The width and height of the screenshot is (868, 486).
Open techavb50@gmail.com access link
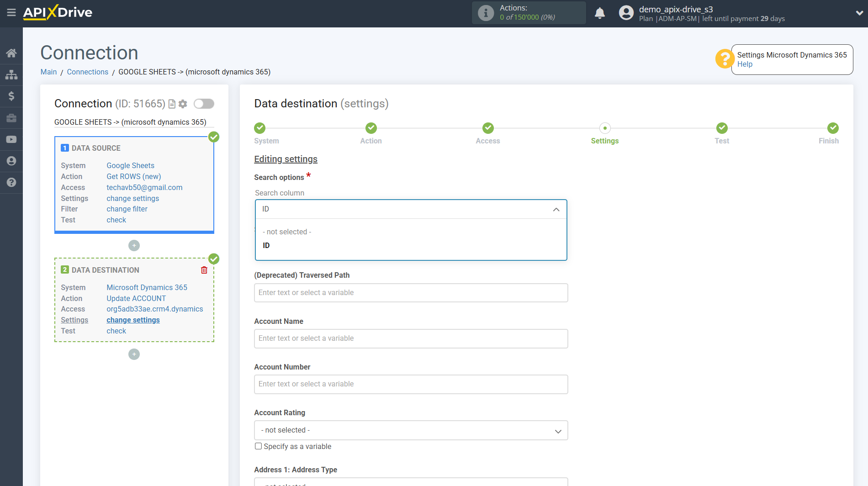tap(144, 188)
